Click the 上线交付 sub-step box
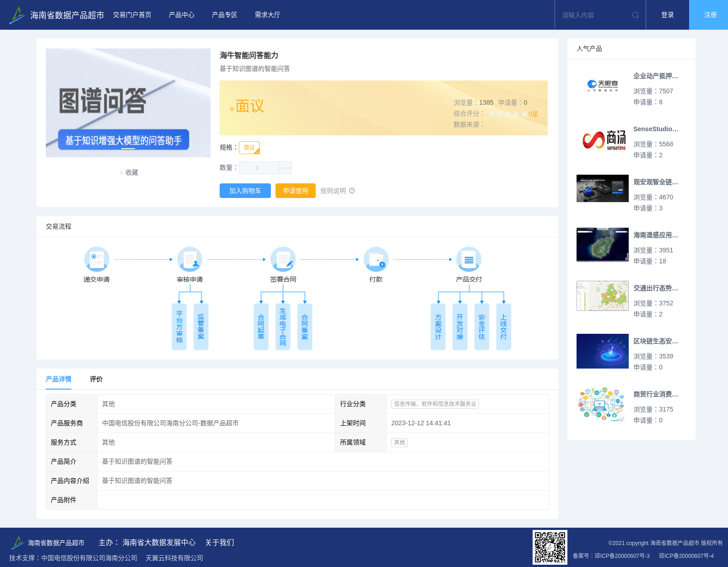This screenshot has height=567, width=728. [x=503, y=327]
